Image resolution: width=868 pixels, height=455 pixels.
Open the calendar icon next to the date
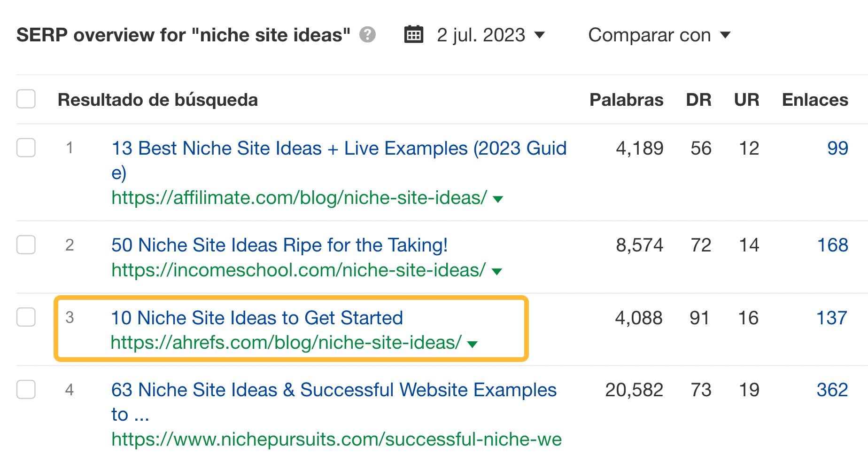[x=413, y=34]
